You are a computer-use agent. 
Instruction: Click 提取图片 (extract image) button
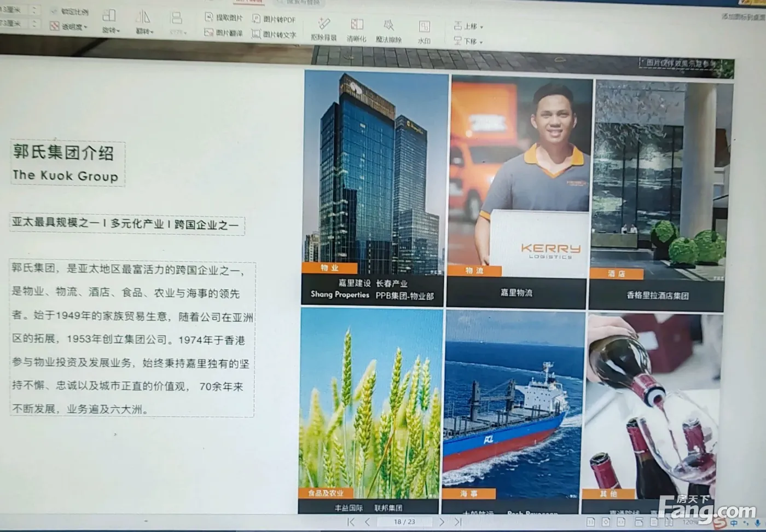tap(223, 18)
